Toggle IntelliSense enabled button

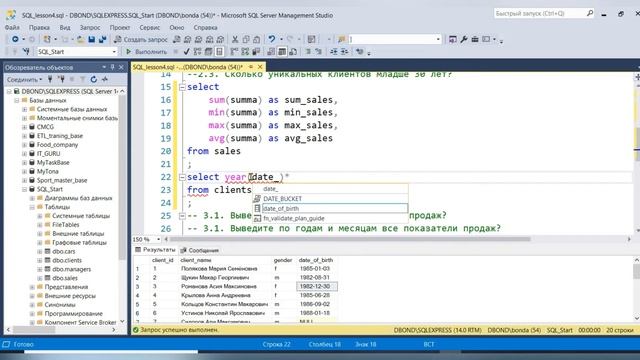coord(219,51)
